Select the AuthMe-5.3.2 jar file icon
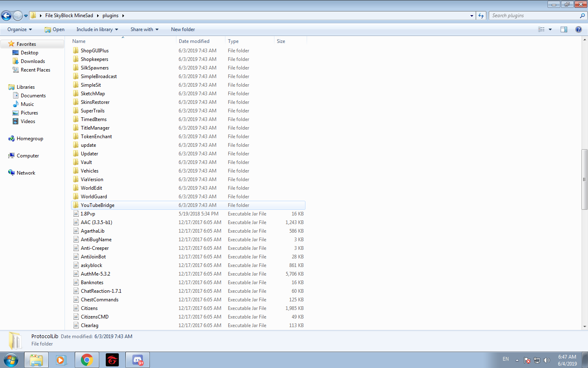This screenshot has height=368, width=588. (x=76, y=274)
